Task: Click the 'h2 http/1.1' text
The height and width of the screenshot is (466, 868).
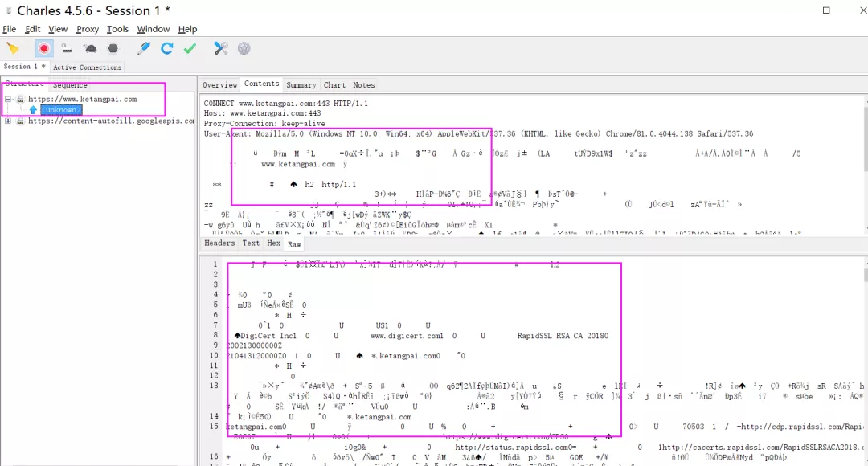Action: pos(330,184)
